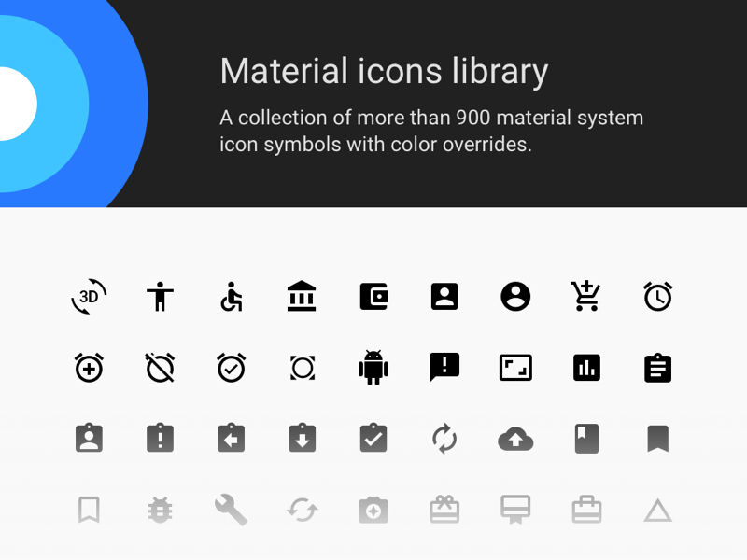
Task: Pick the account circle avatar icon
Action: pos(515,296)
